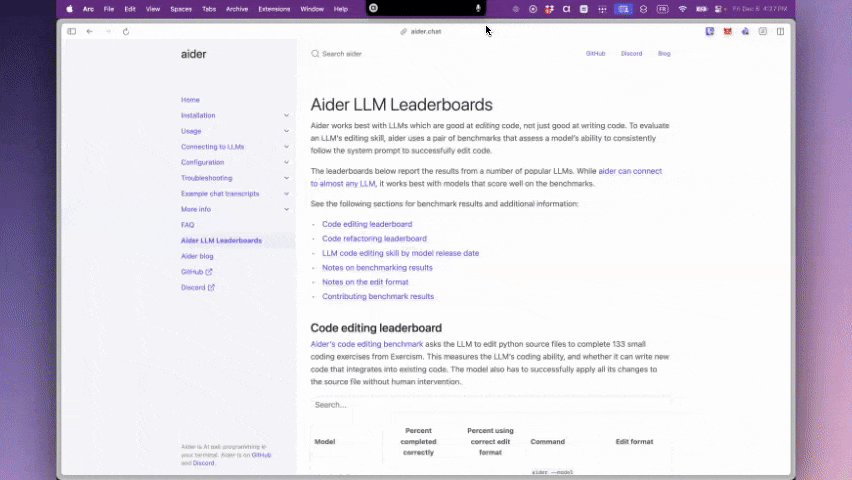Click the microphone icon in the notch

478,8
